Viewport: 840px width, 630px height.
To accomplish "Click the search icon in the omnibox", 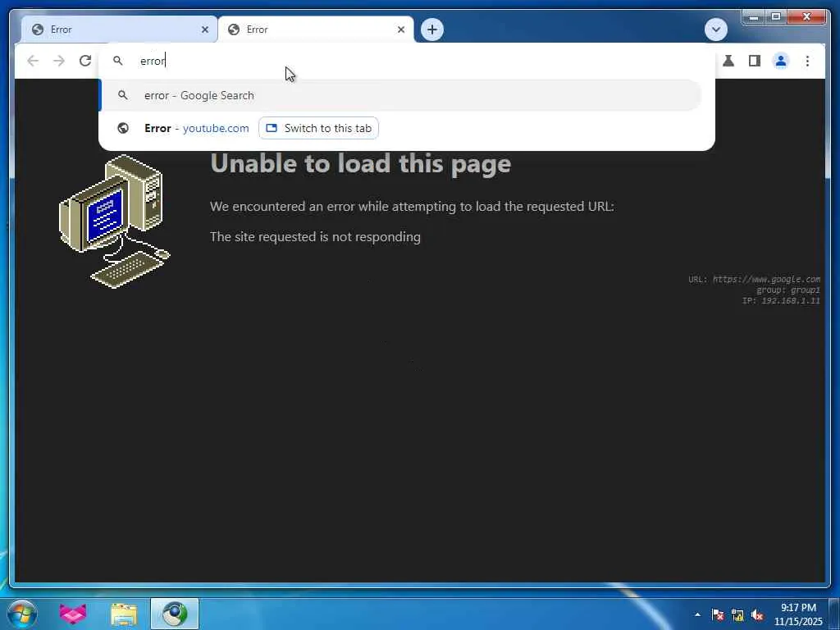I will pyautogui.click(x=118, y=61).
